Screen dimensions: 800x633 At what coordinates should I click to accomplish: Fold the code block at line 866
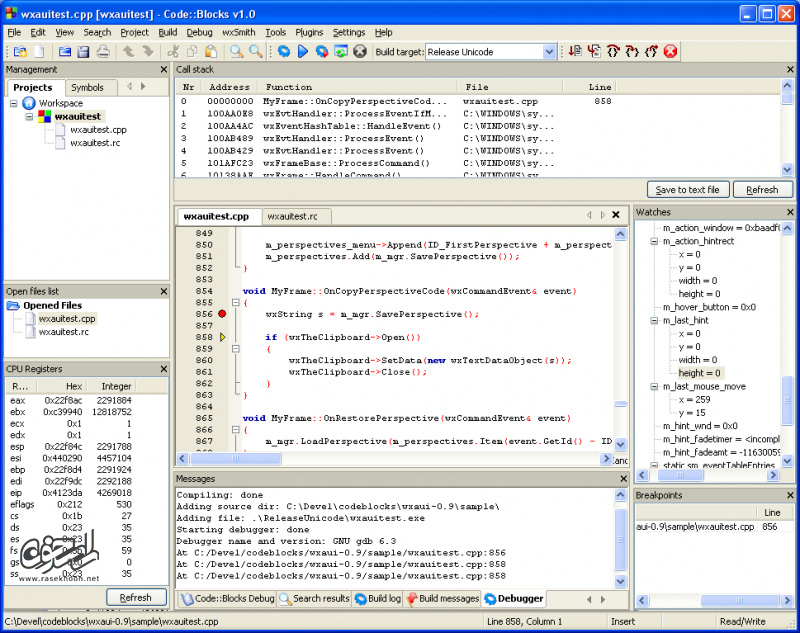pos(236,429)
